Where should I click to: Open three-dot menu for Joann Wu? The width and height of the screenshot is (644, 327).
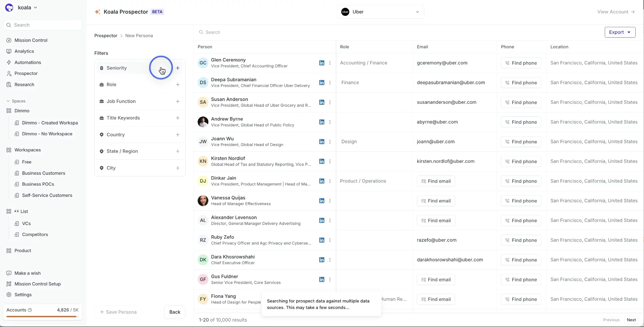click(x=330, y=142)
